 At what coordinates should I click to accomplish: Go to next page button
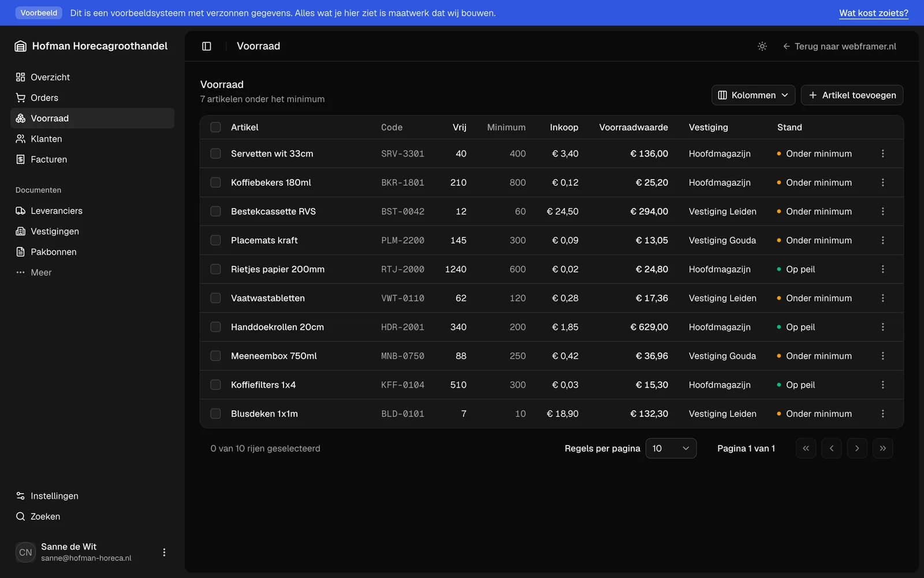point(857,449)
